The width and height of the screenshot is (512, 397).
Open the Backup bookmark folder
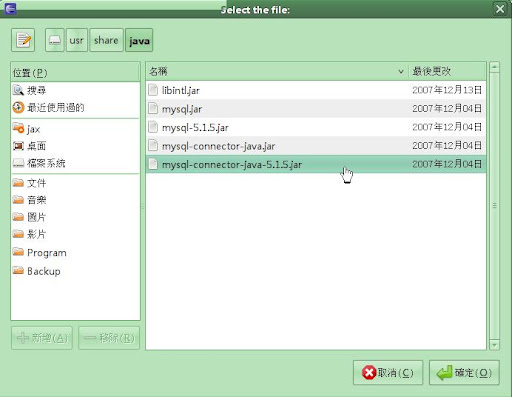tap(75, 271)
